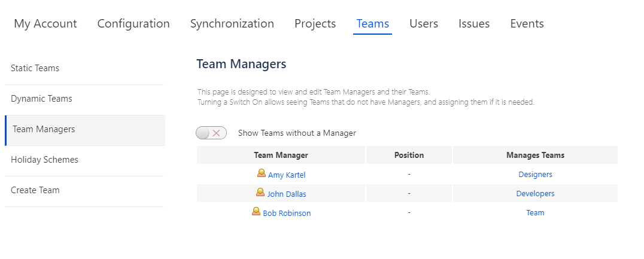
Task: Open the Designers team link
Action: [x=535, y=175]
